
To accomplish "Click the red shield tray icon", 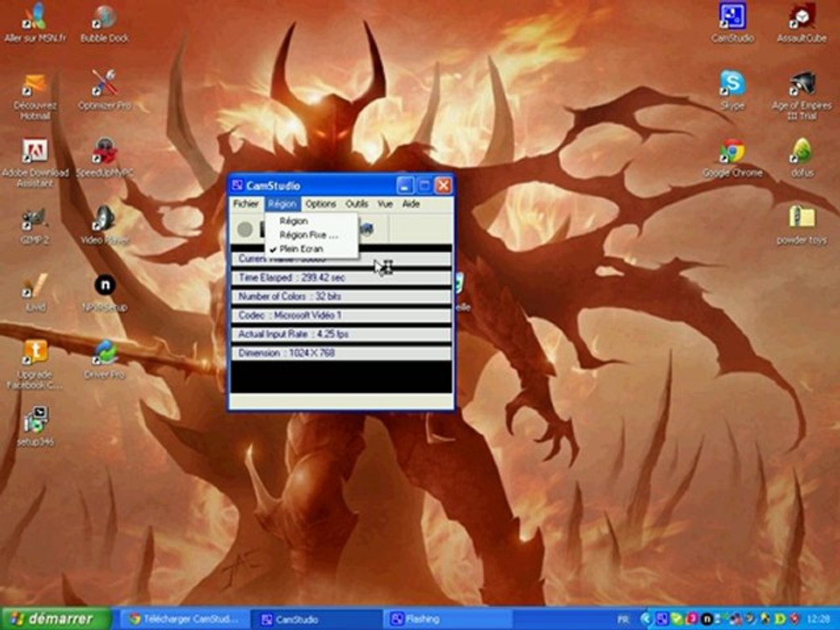I will (795, 619).
